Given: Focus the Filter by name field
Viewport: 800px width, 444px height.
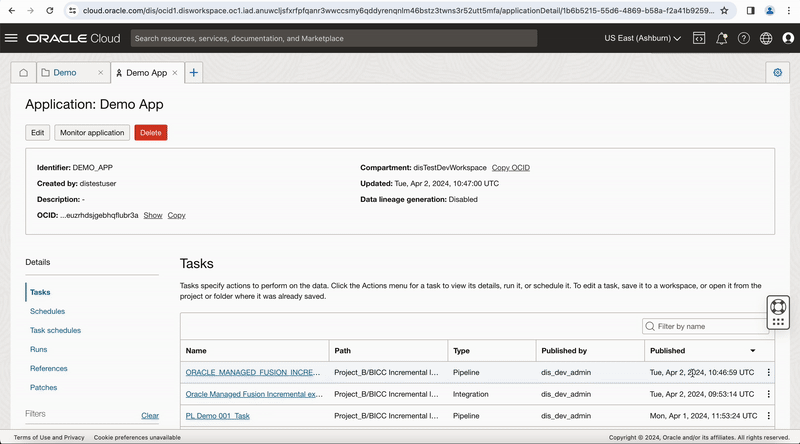Looking at the screenshot, I should 705,327.
